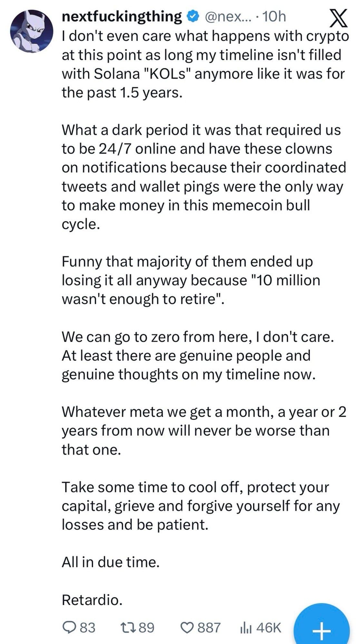Click the "Take some time to cool off" paragraph
Screen dimensions: 360x644
pos(200,506)
